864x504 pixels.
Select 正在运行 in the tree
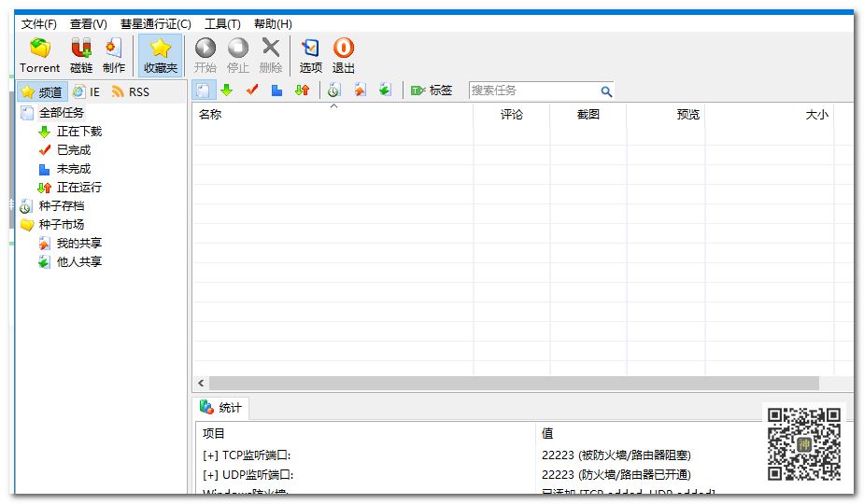click(x=78, y=188)
